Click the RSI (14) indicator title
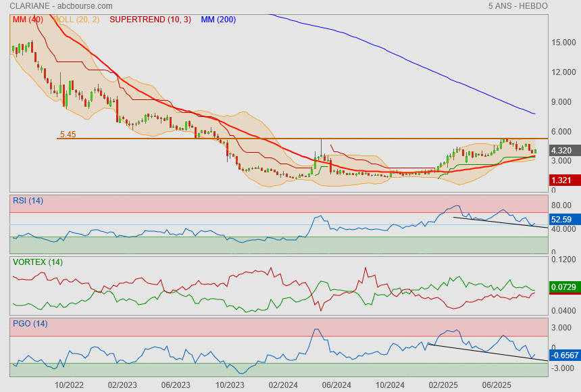 pos(28,200)
